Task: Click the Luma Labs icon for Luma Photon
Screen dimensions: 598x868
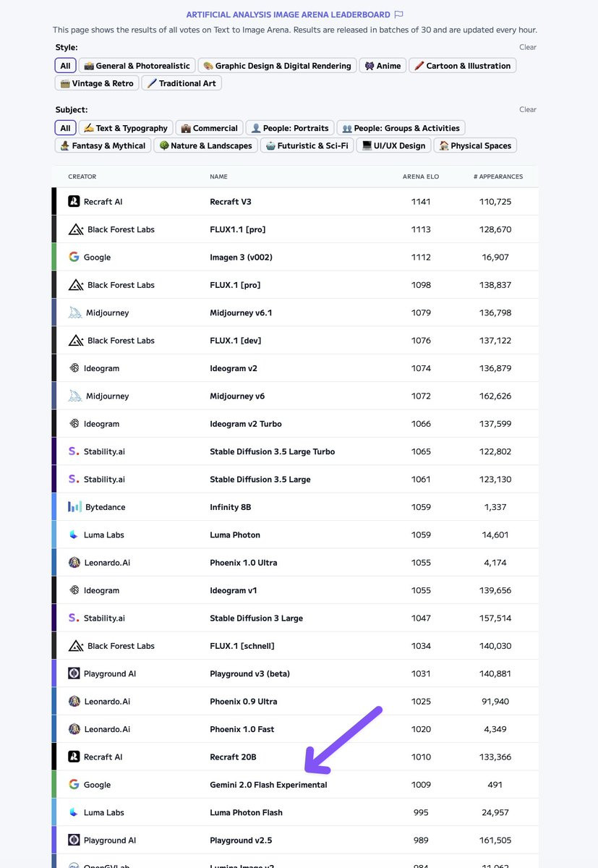Action: pos(74,535)
